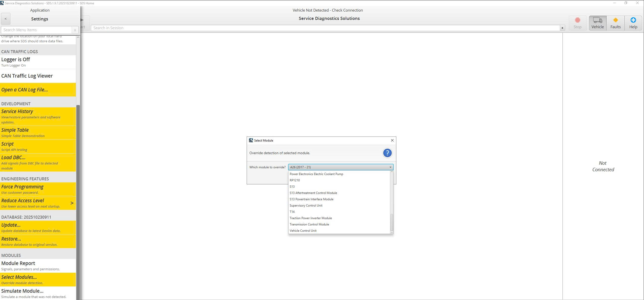This screenshot has height=300, width=644.
Task: Expand the Reduce Access Level chevron
Action: point(72,203)
